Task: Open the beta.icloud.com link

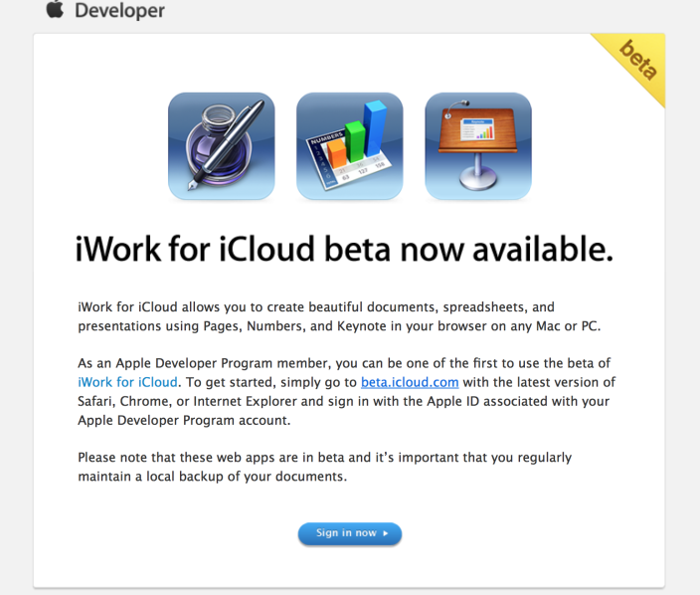Action: (x=410, y=382)
